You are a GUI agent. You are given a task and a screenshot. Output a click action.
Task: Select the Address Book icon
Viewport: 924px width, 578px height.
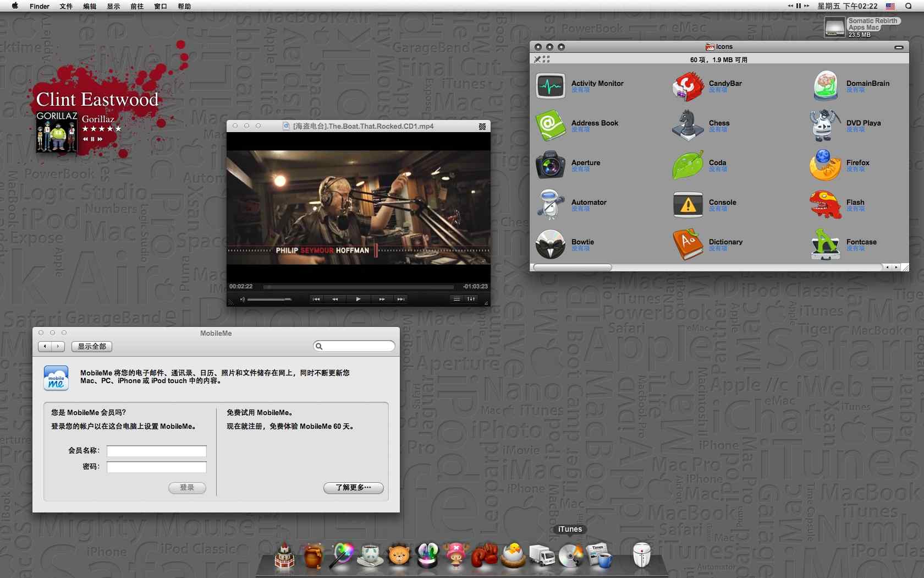[551, 126]
